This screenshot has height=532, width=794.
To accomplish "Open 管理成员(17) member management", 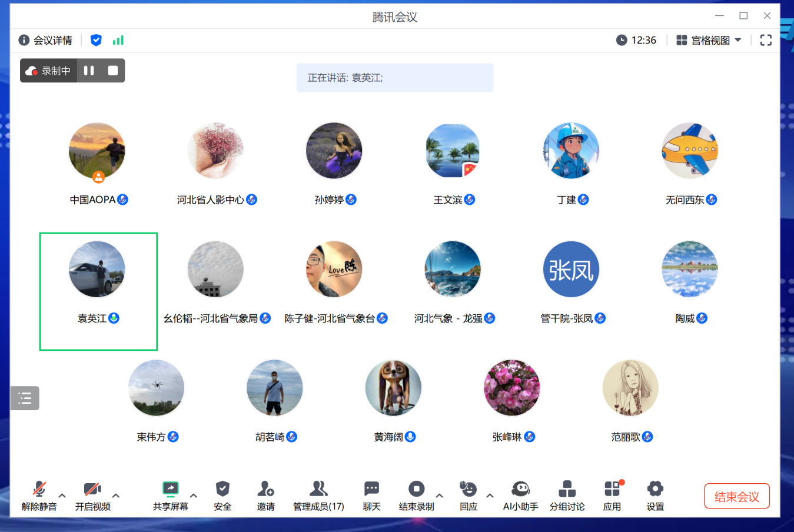I will [318, 494].
